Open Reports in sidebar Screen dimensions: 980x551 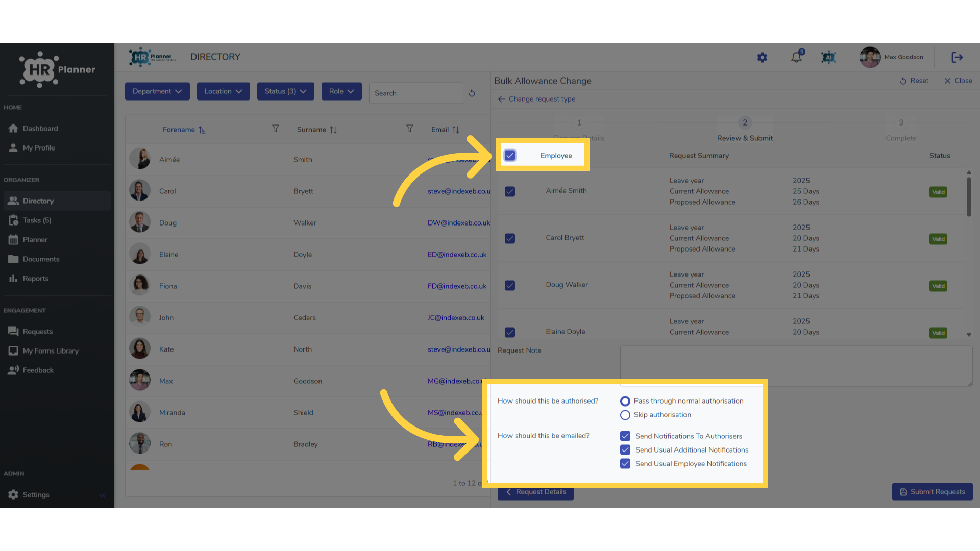tap(56, 279)
